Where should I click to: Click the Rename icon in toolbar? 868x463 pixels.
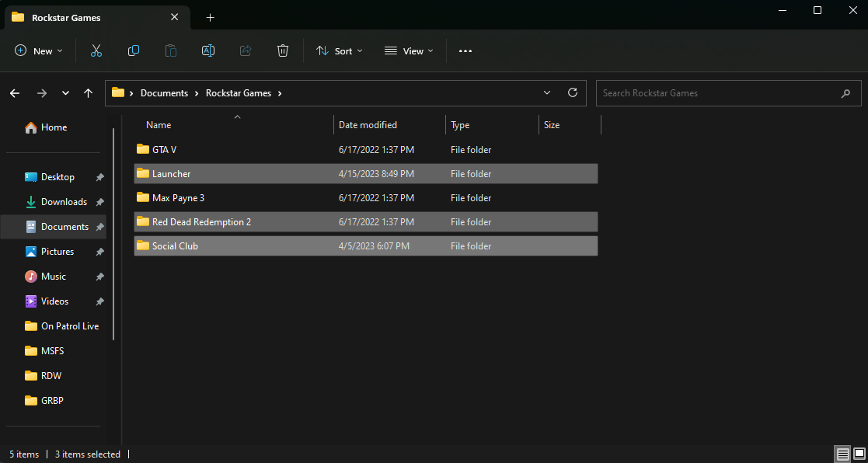click(208, 51)
